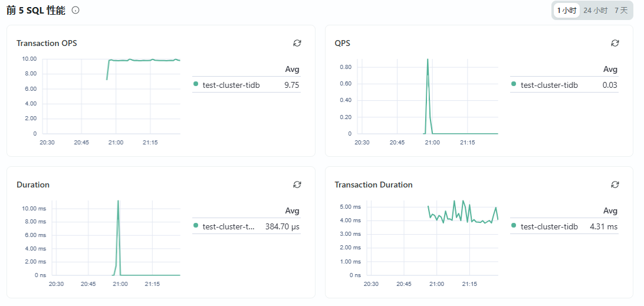Image resolution: width=644 pixels, height=306 pixels.
Task: Click the Avg header in Duration legend
Action: coord(292,211)
